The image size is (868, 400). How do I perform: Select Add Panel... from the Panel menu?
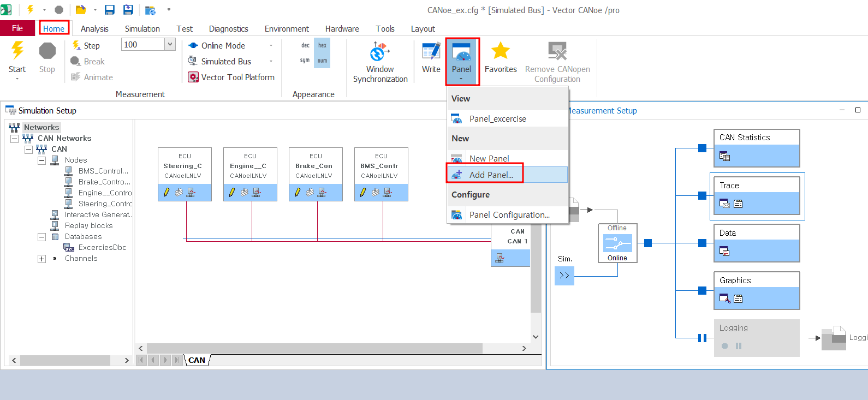508,175
